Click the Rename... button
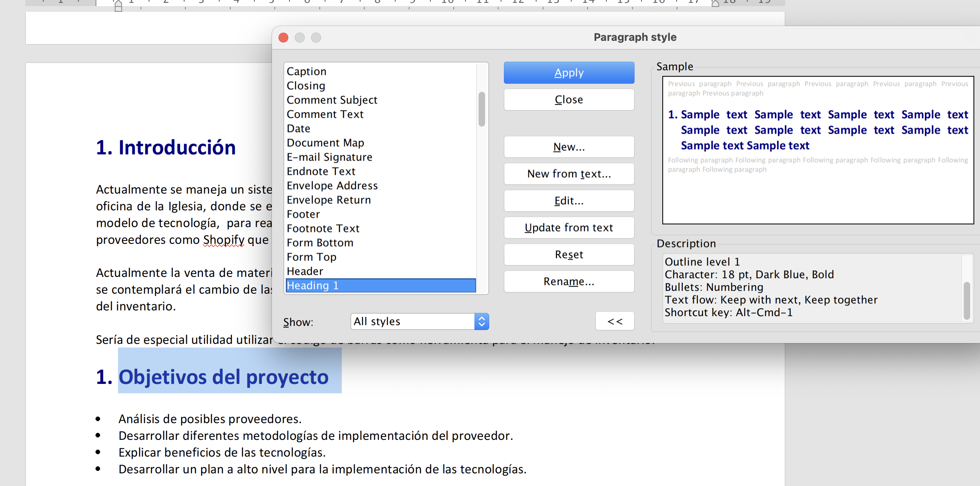The image size is (980, 486). [568, 282]
